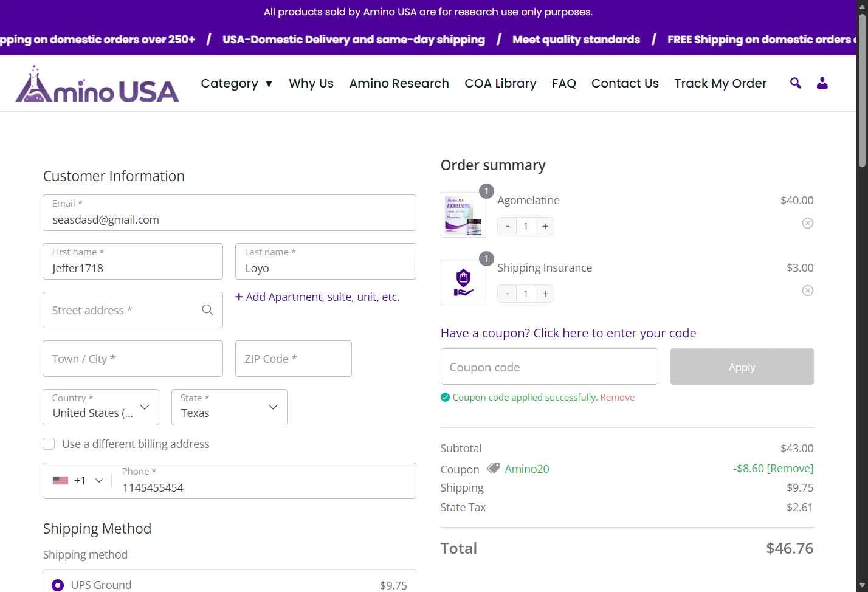Open the Contact Us page

tap(625, 83)
